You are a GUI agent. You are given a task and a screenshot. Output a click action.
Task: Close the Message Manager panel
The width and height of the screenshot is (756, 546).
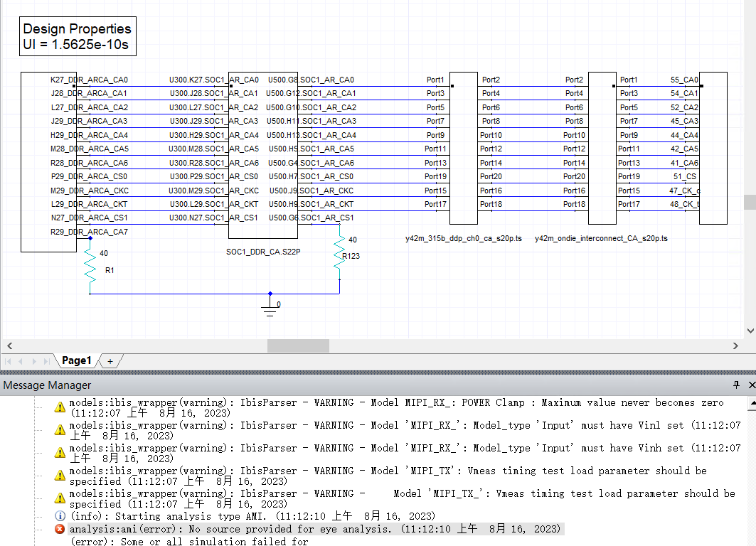752,385
